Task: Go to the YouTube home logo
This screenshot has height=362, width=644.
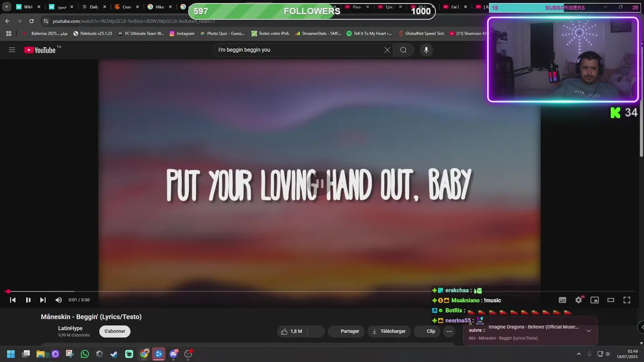Action: pos(40,50)
